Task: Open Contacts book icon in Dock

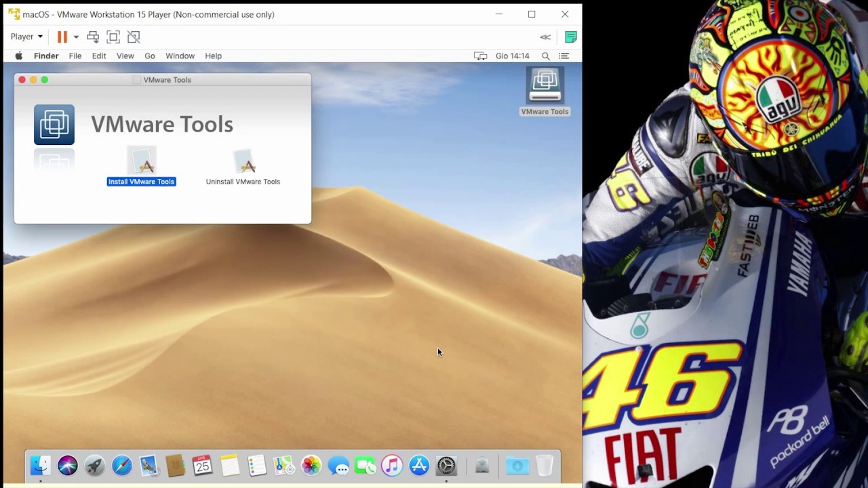Action: click(176, 466)
